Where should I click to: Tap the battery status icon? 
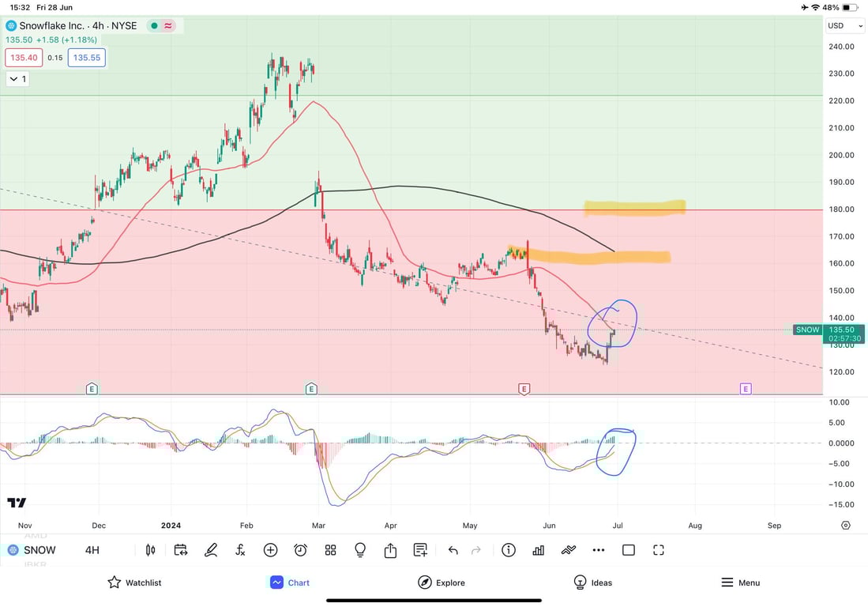point(848,7)
